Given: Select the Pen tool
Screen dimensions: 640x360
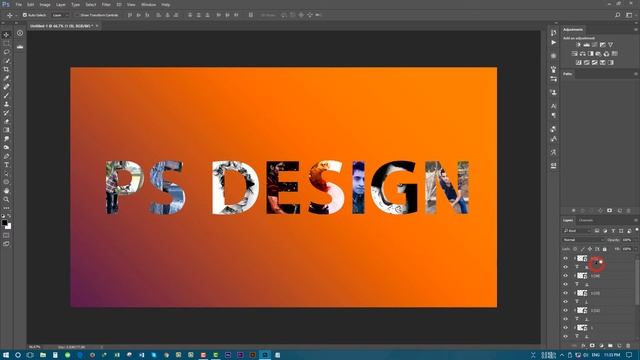Looking at the screenshot, I should point(6,156).
